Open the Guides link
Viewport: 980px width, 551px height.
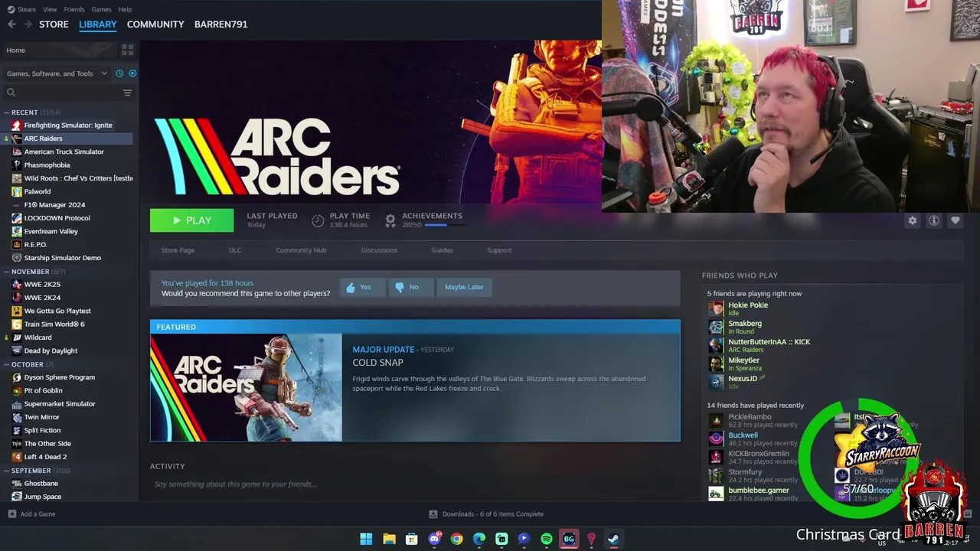coord(442,250)
